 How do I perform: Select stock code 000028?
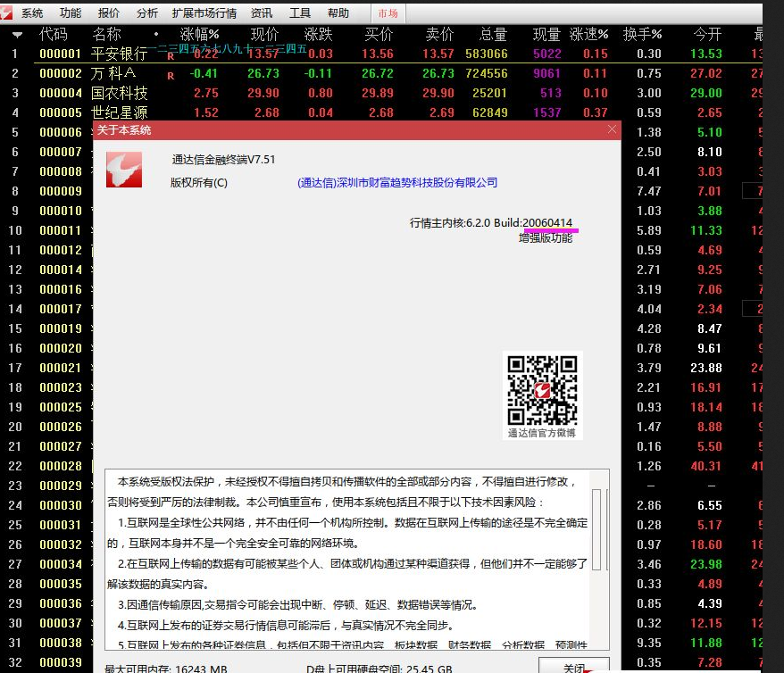[x=61, y=466]
